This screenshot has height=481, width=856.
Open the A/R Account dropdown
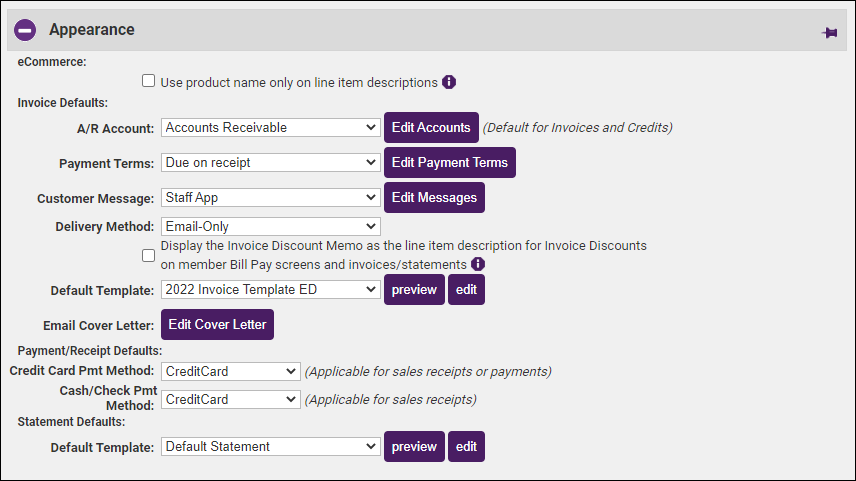270,128
